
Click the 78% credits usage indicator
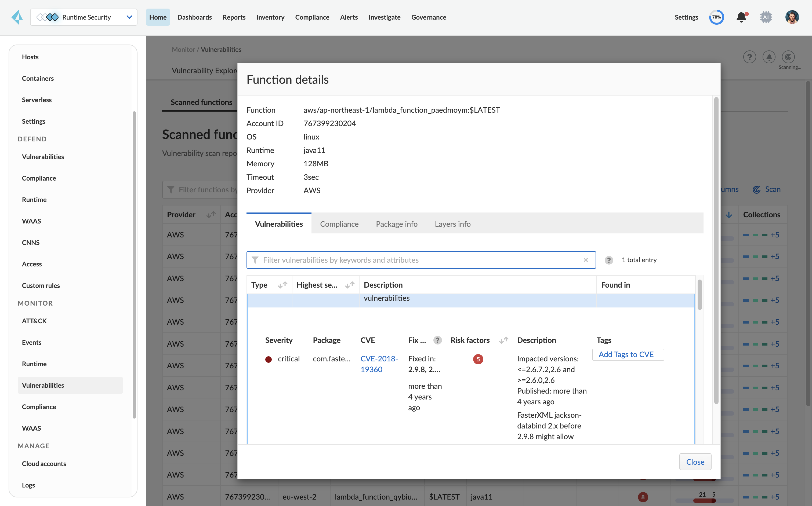717,17
